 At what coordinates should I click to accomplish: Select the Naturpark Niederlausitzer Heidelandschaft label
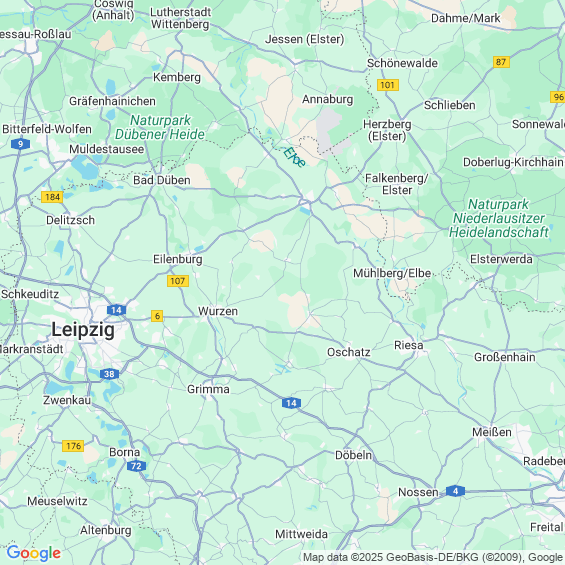coord(499,218)
